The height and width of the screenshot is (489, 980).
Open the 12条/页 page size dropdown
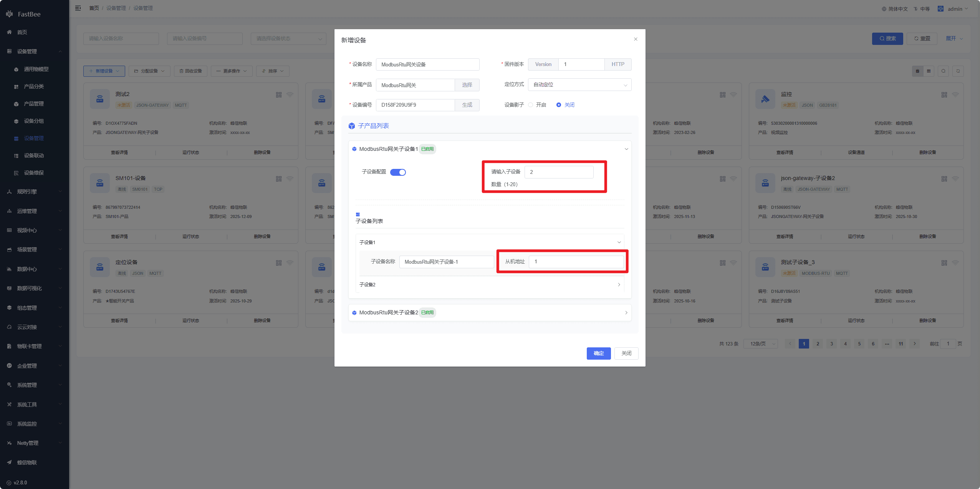(761, 344)
